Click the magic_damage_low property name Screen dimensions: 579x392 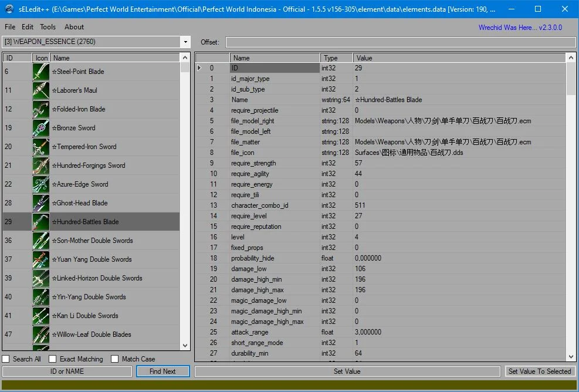[x=259, y=300]
